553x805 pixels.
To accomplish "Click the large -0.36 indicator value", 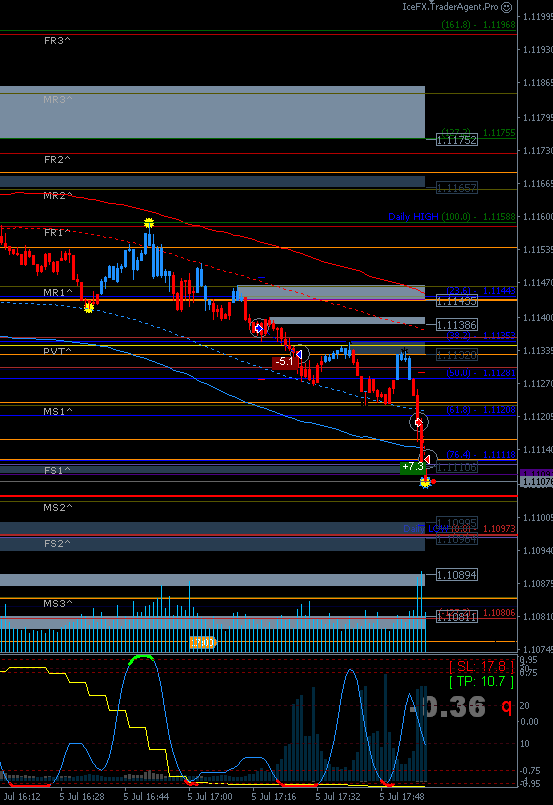I will tap(448, 707).
